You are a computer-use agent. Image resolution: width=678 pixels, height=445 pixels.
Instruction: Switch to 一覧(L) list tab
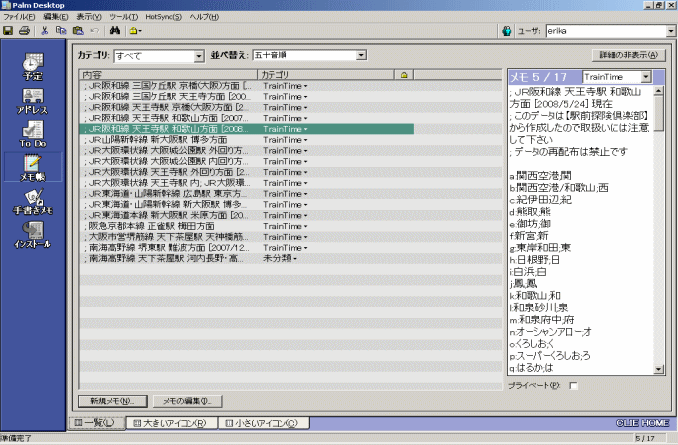[96, 423]
